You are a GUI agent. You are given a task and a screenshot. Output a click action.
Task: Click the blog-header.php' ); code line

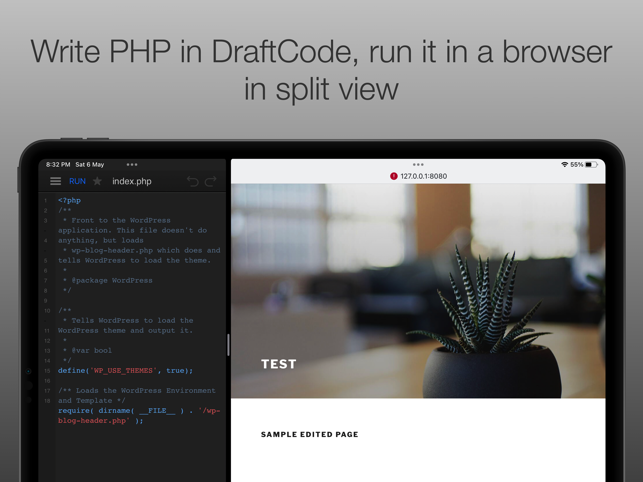point(100,421)
